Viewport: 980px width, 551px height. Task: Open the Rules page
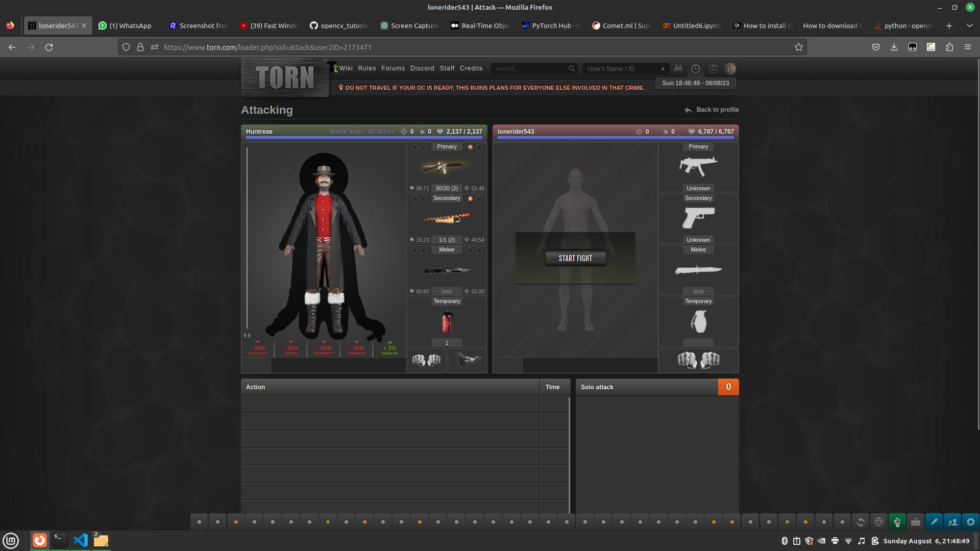[x=366, y=68]
